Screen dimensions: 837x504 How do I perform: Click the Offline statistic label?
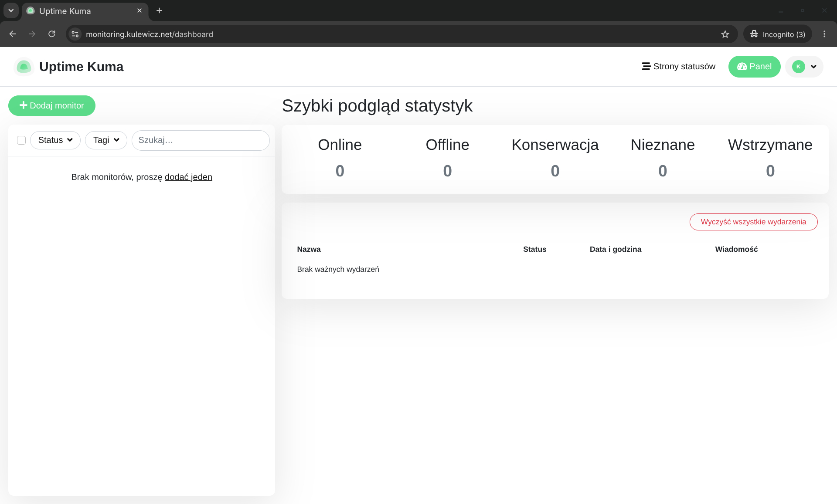pyautogui.click(x=447, y=145)
